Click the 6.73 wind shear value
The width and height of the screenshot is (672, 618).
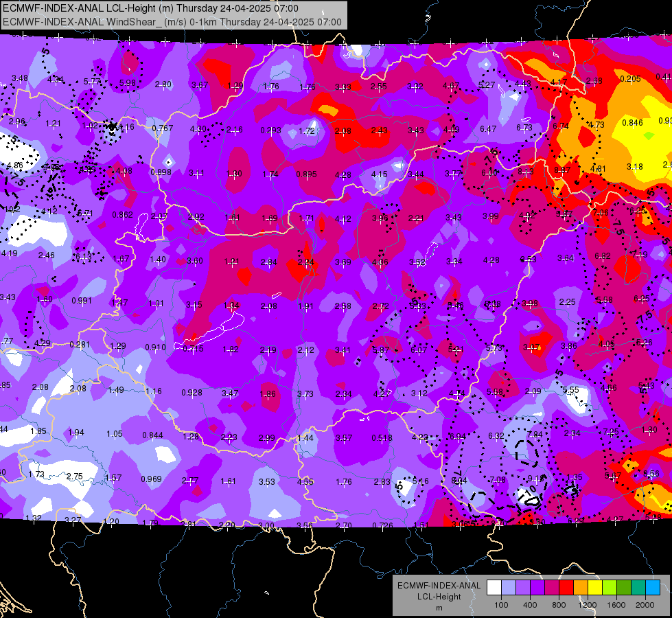[x=524, y=127]
